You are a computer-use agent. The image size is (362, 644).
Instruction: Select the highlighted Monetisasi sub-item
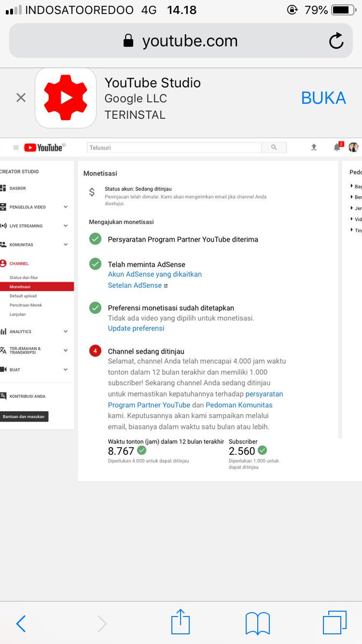(x=37, y=287)
